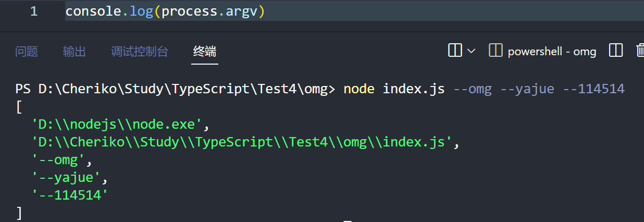Select the powershell - omg terminal label
The width and height of the screenshot is (644, 222).
coord(552,51)
